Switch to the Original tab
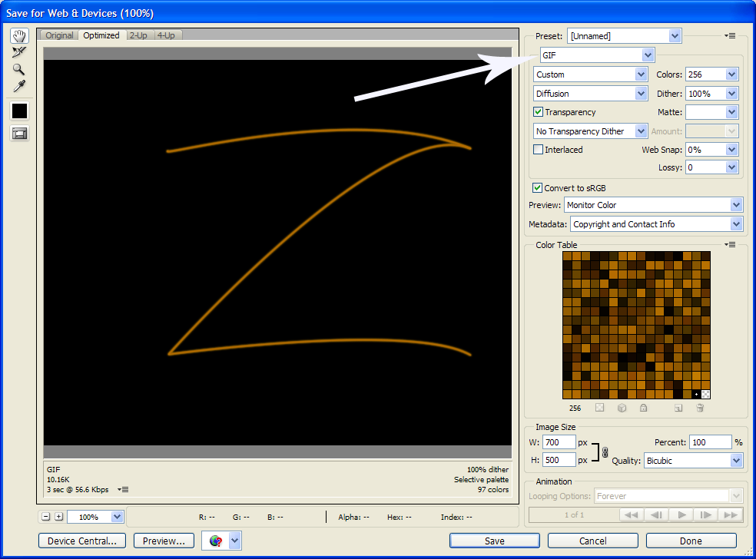Screen dimensions: 756x559 [59, 35]
